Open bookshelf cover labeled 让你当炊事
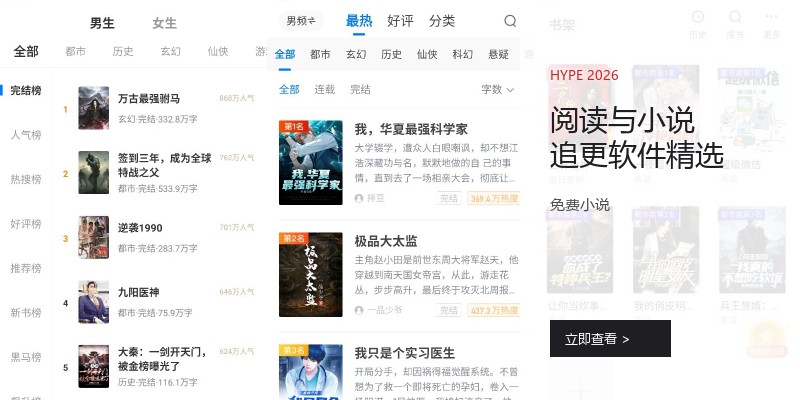The image size is (800, 400). tap(580, 250)
